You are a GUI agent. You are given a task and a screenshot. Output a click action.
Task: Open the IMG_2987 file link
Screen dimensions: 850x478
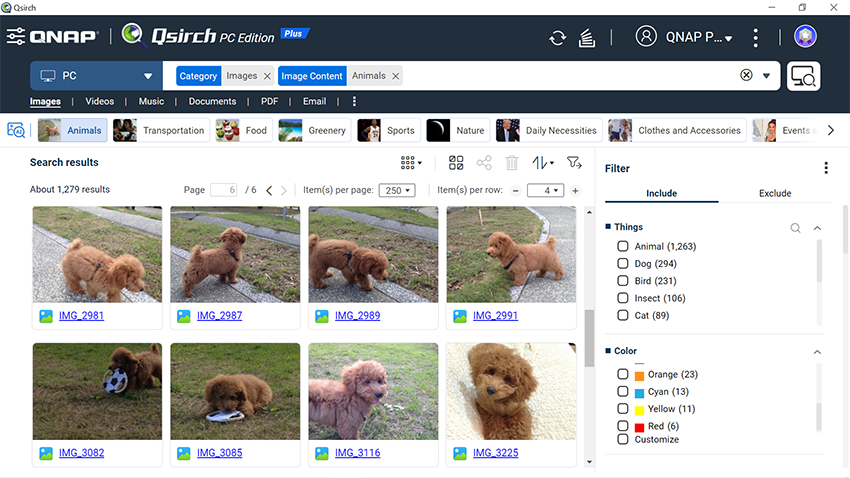click(220, 316)
